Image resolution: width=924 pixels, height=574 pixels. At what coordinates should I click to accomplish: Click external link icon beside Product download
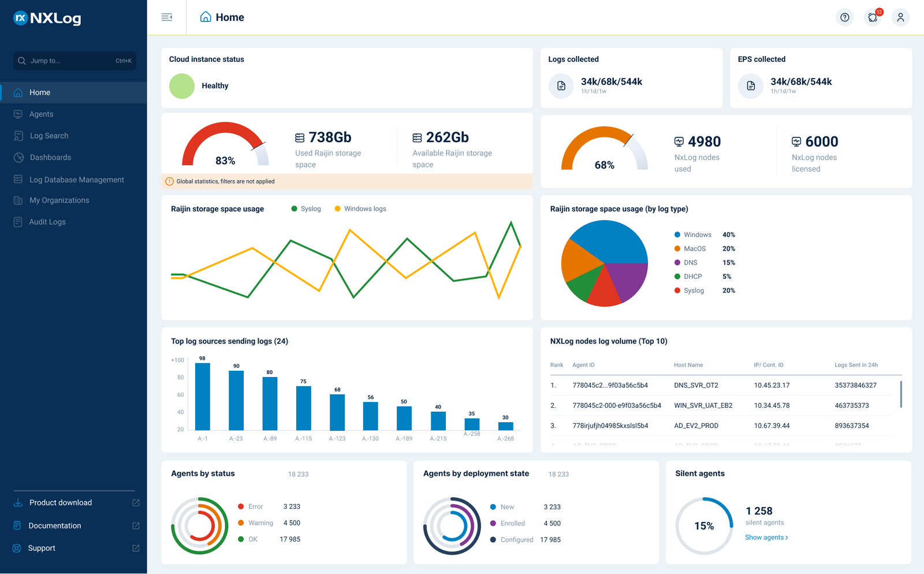136,503
